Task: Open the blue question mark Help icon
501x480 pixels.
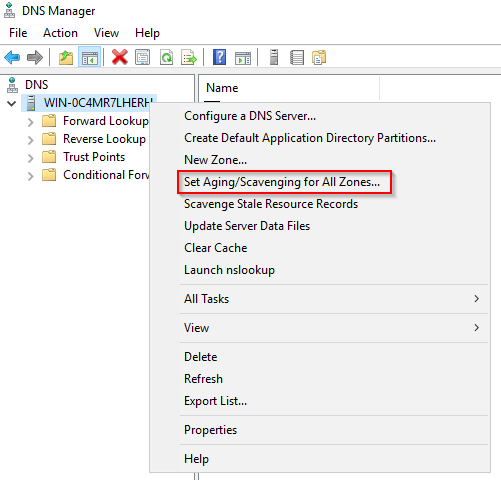Action: coord(219,57)
